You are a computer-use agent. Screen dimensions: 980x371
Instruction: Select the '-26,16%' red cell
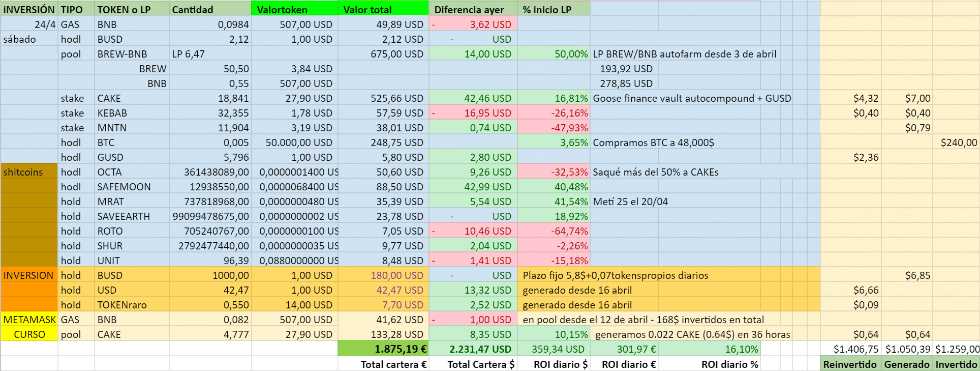pos(554,112)
